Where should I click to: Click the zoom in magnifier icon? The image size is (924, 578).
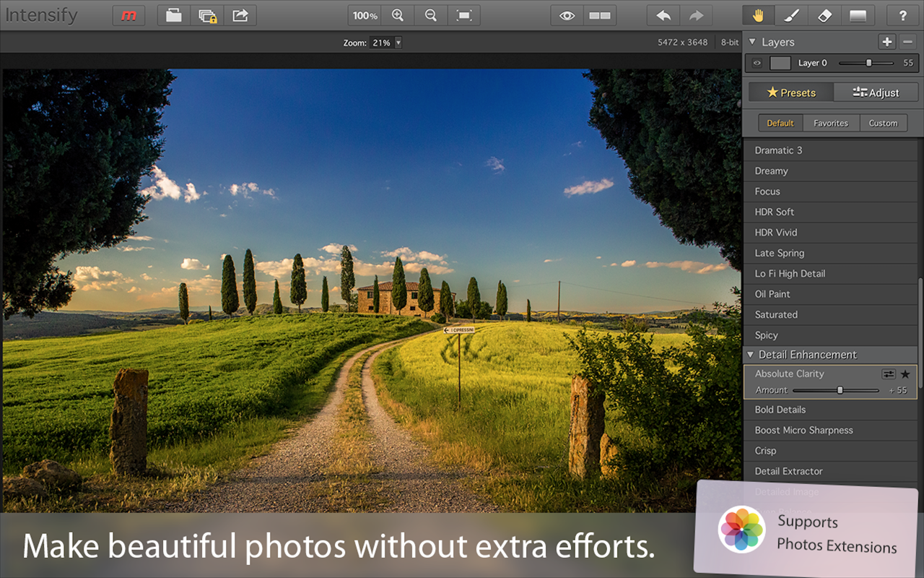pos(398,15)
